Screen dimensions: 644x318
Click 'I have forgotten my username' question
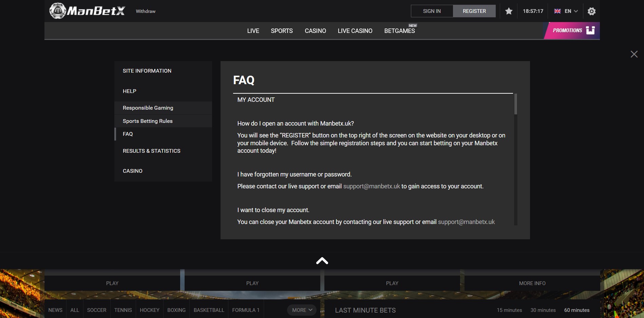295,174
